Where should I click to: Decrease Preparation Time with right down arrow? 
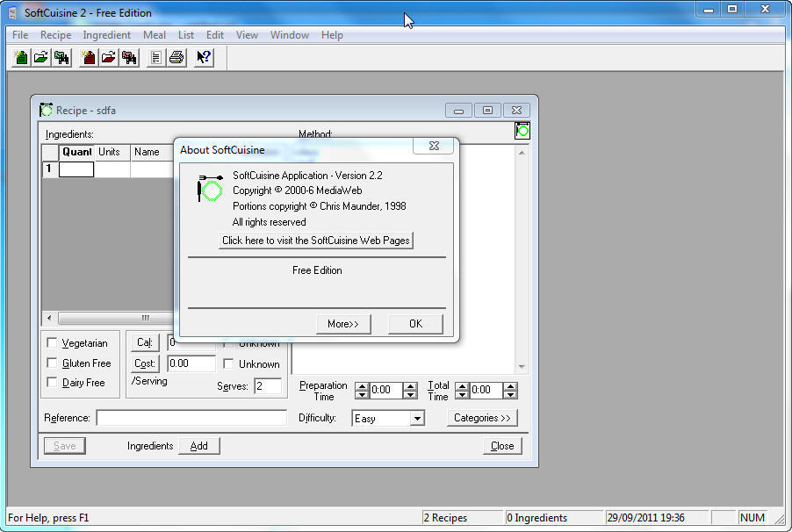[x=411, y=394]
